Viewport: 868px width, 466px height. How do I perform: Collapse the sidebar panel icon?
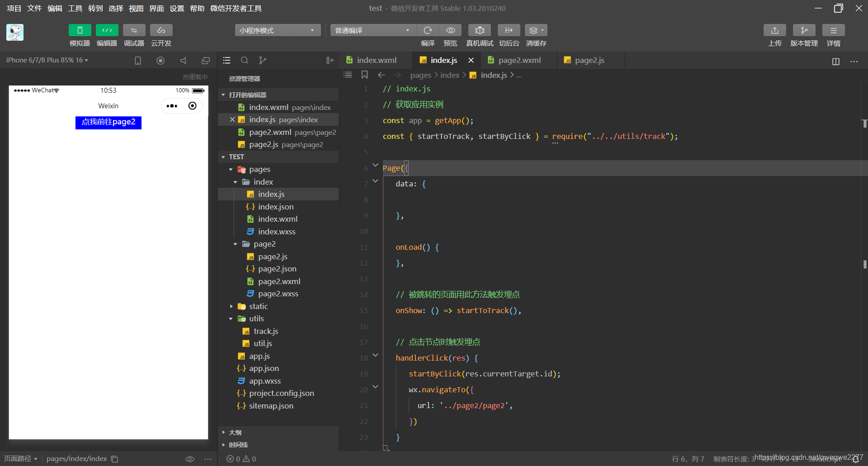click(330, 60)
